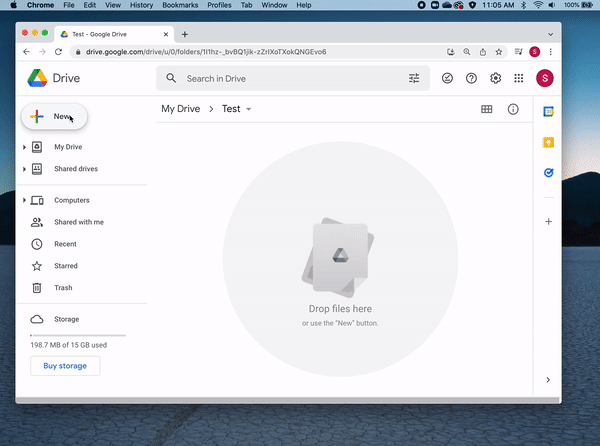Image resolution: width=600 pixels, height=446 pixels.
Task: Open the Trash
Action: point(63,288)
